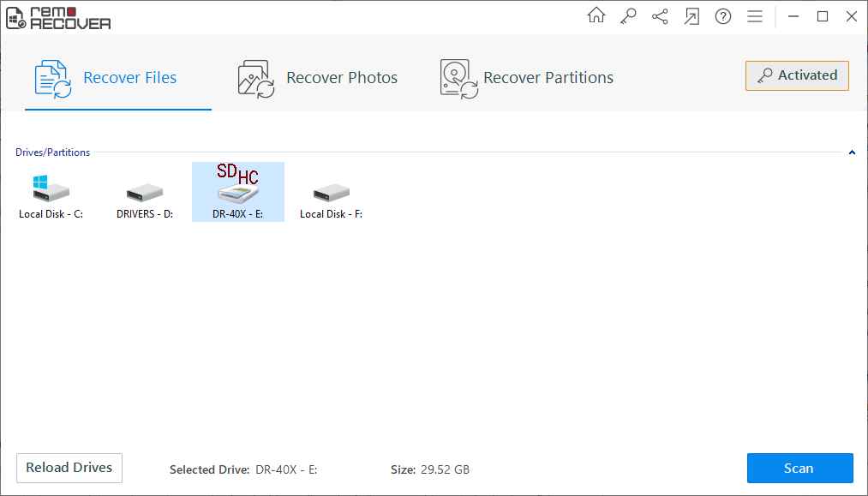Click the key registration icon in title bar
Image resolution: width=868 pixels, height=496 pixels.
coord(628,16)
